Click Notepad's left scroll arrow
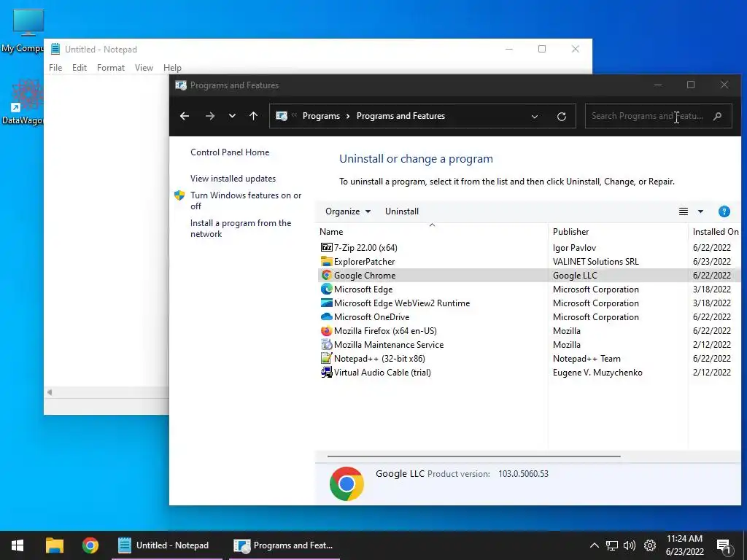 pyautogui.click(x=49, y=392)
